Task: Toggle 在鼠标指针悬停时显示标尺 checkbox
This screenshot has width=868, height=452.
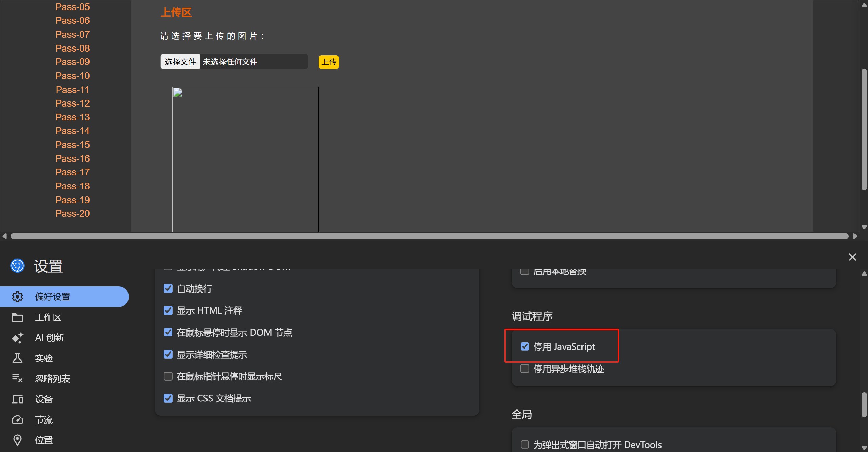Action: point(168,376)
